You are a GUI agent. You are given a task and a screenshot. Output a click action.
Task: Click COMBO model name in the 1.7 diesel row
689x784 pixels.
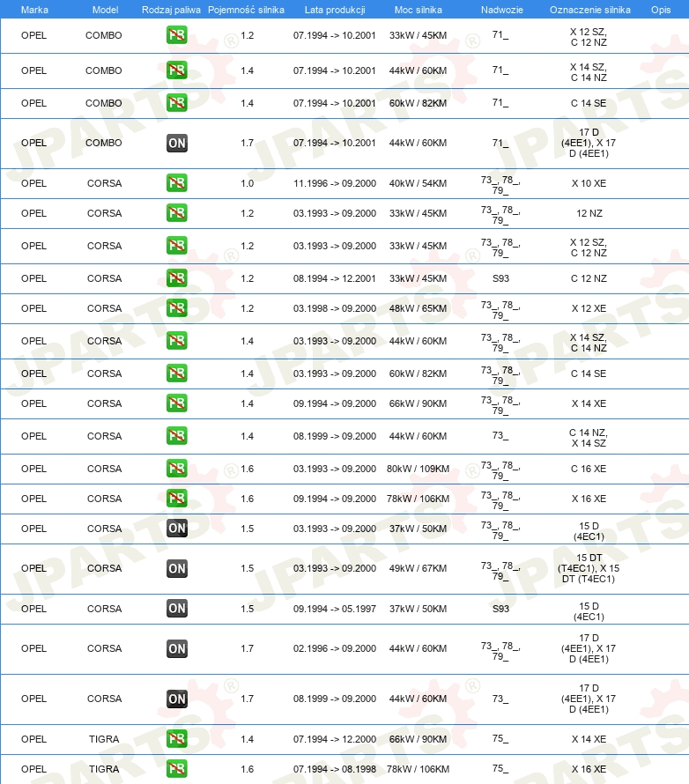[103, 143]
